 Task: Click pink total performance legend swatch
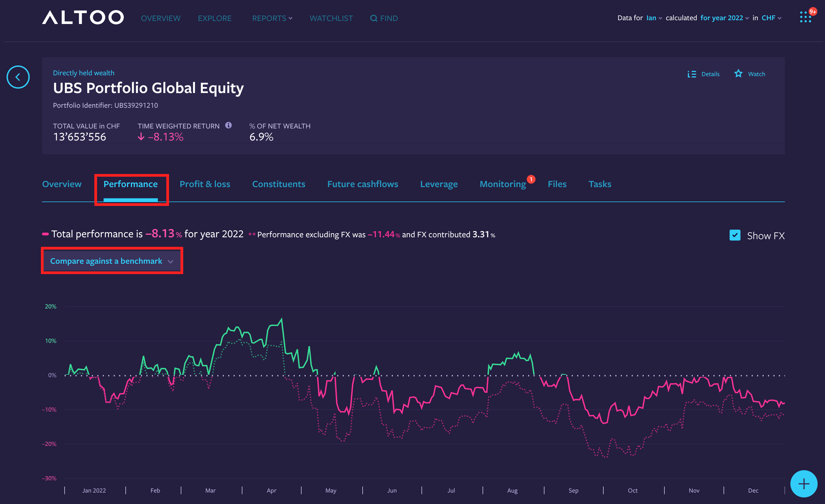click(x=45, y=234)
